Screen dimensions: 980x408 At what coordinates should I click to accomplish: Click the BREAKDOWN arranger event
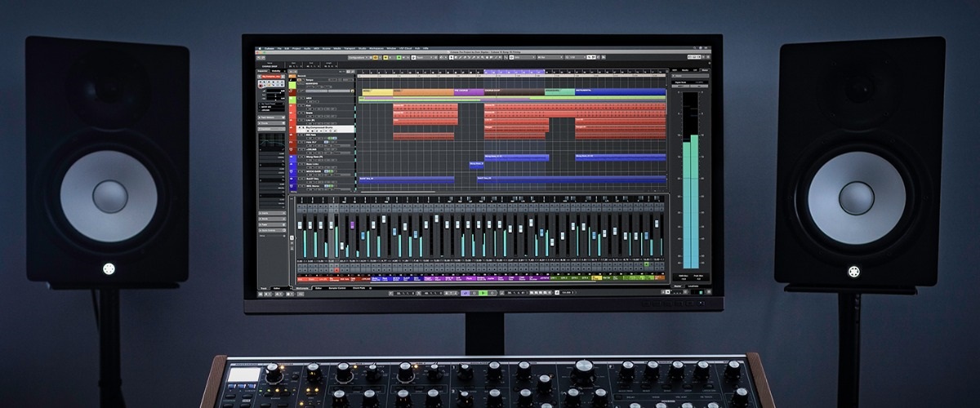[559, 92]
